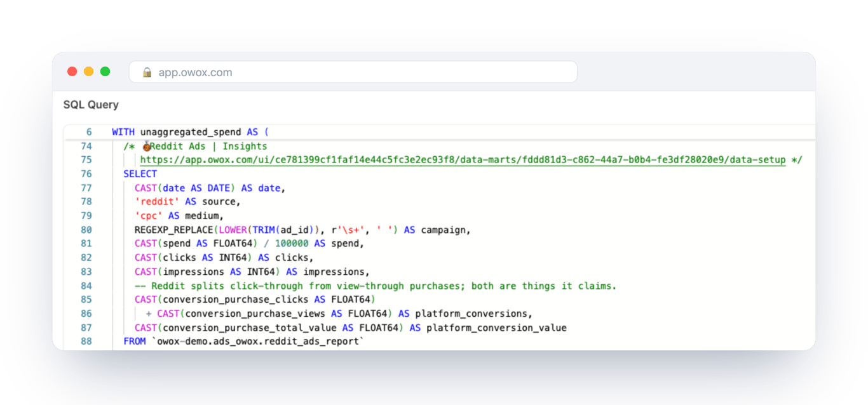Click 'CAST(date AS DATE) AS date' line

(210, 188)
